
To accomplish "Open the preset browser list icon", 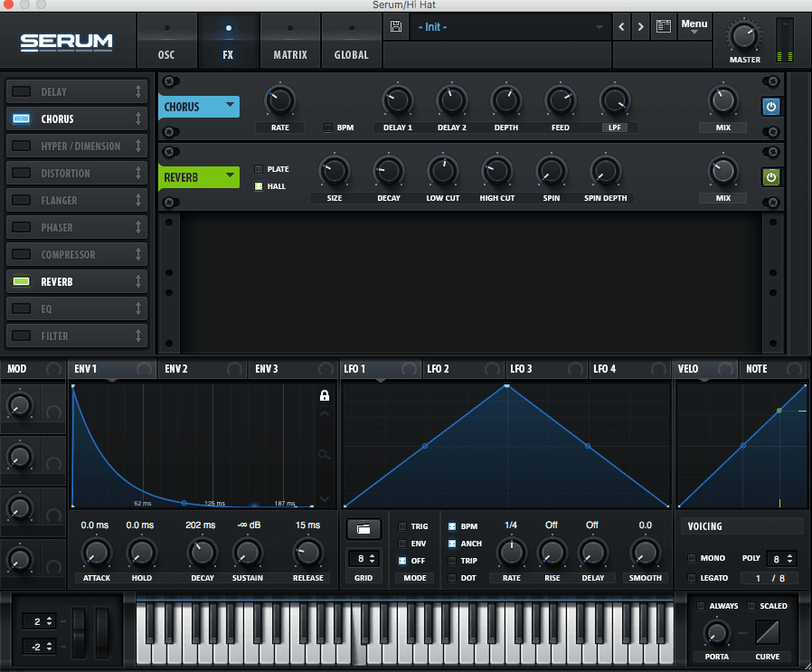I will (x=664, y=26).
